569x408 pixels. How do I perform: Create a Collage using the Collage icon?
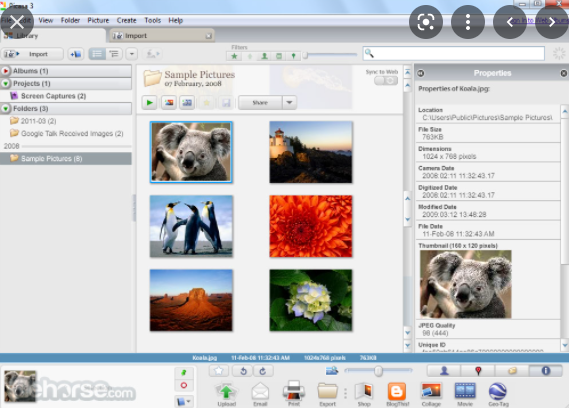[431, 393]
